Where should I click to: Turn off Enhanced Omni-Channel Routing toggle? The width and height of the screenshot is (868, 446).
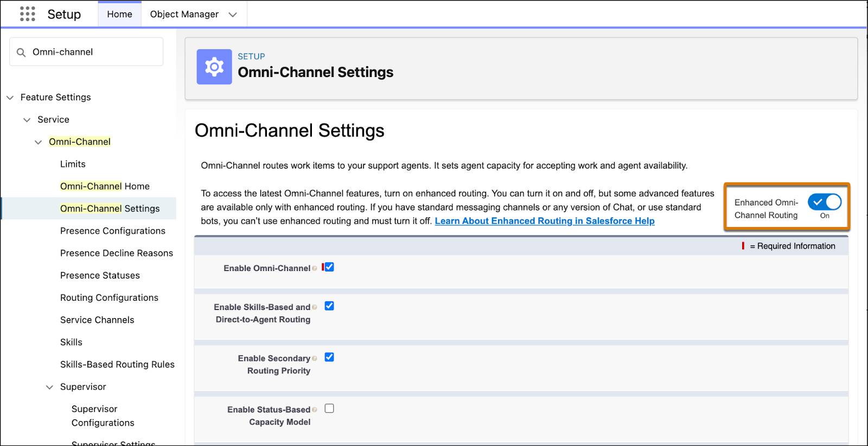(824, 202)
